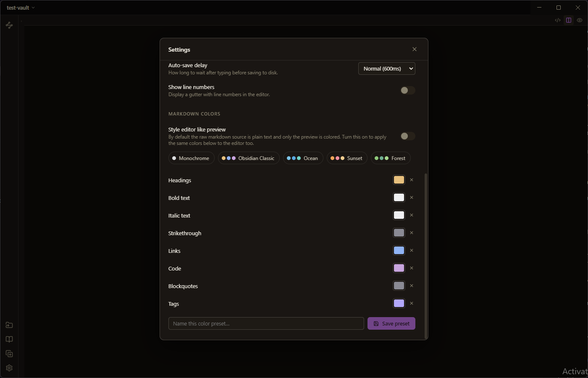Screen dimensions: 588x378
Task: Click the Show line numbers label
Action: [x=192, y=87]
